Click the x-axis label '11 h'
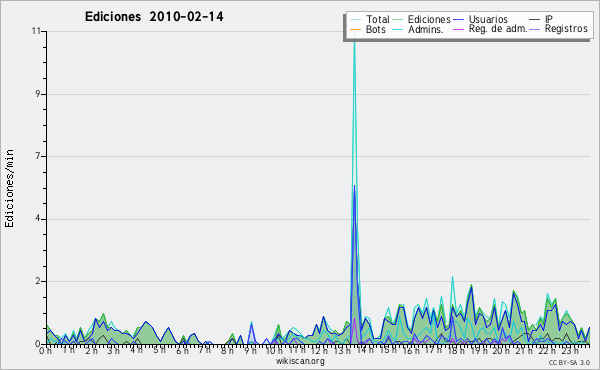This screenshot has height=370, width=600. [x=297, y=350]
